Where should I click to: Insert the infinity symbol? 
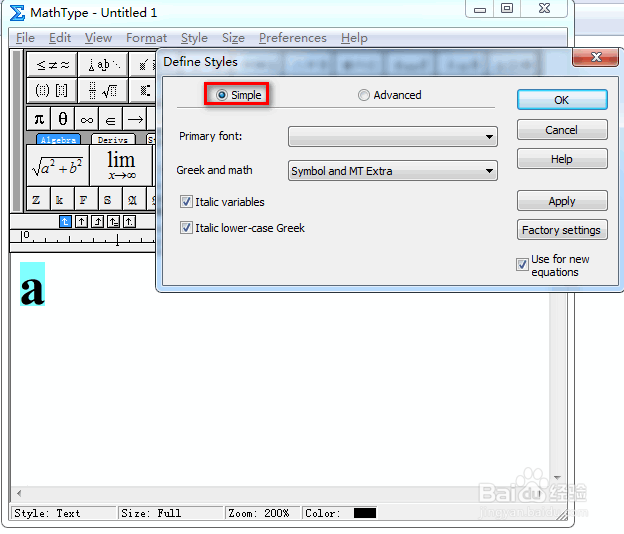point(86,119)
